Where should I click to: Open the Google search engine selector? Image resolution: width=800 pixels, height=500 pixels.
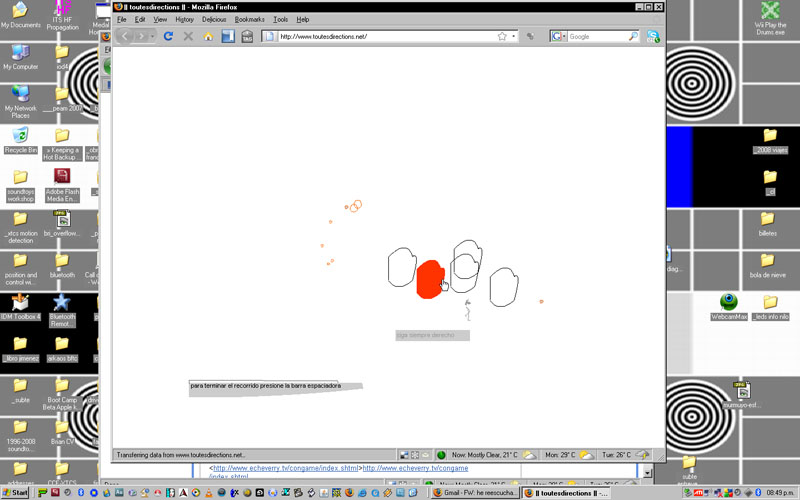(x=557, y=37)
